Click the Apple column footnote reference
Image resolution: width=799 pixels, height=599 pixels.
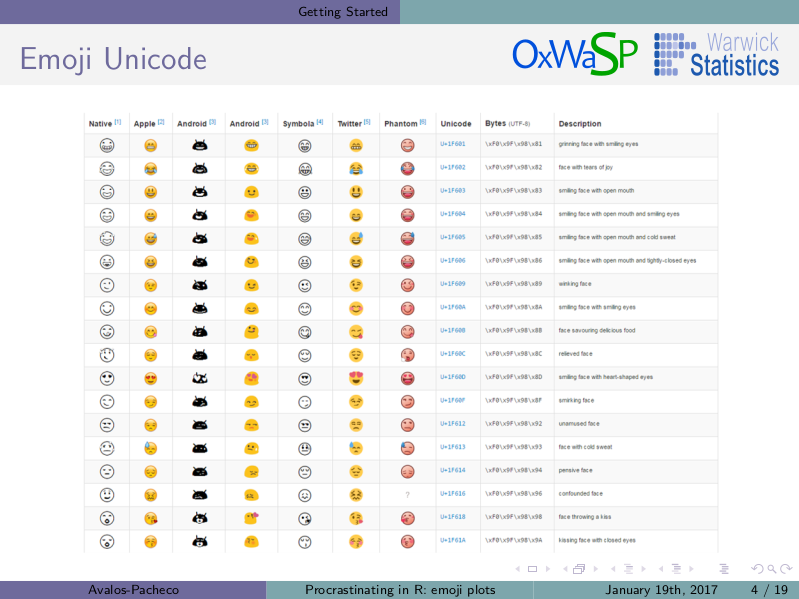[161, 122]
